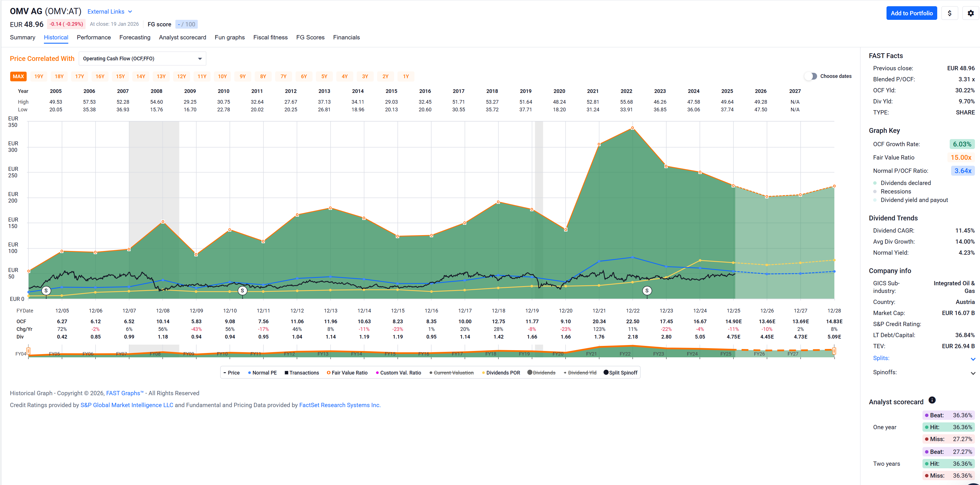This screenshot has height=485, width=980.
Task: Click the Analyst scorecard info icon
Action: [932, 400]
